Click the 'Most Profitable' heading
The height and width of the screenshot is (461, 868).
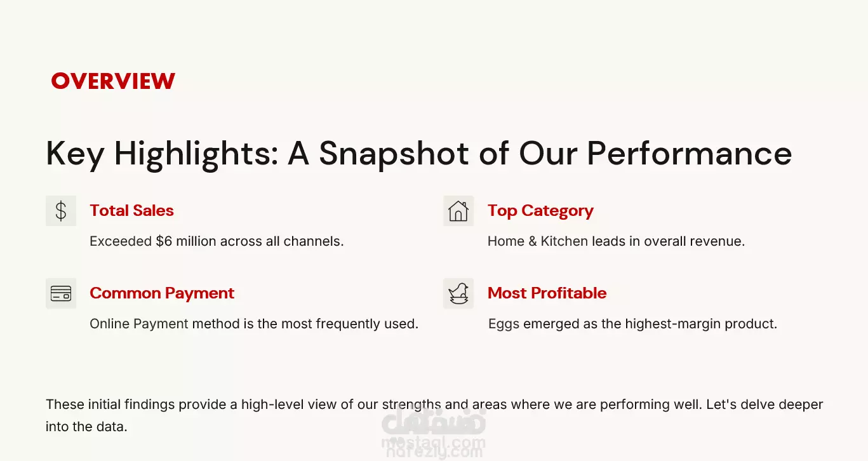pos(547,293)
